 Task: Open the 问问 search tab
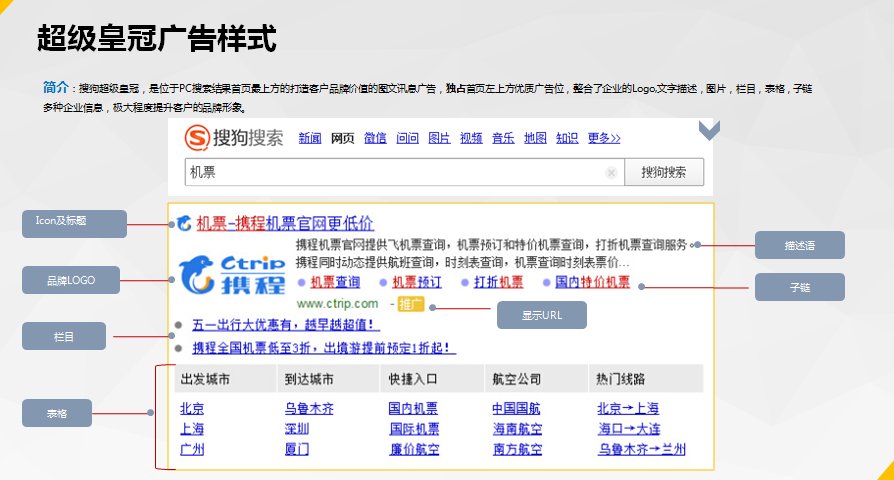(407, 138)
